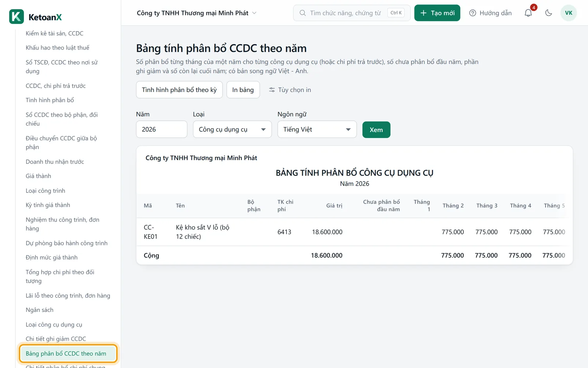The width and height of the screenshot is (588, 368).
Task: Click the Xem button
Action: [x=376, y=130]
